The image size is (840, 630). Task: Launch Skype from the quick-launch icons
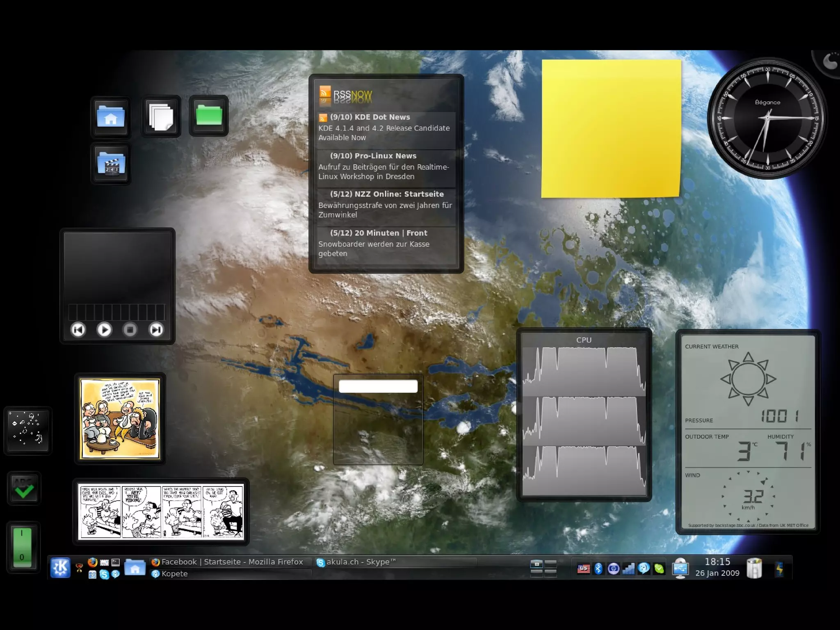104,575
